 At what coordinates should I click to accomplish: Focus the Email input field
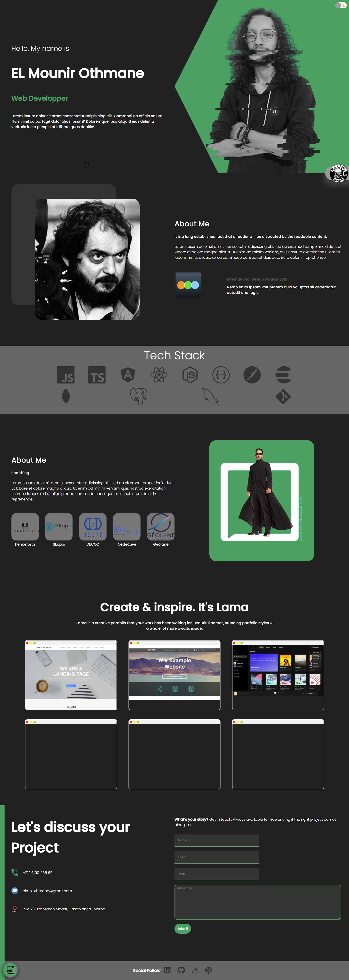pyautogui.click(x=217, y=874)
